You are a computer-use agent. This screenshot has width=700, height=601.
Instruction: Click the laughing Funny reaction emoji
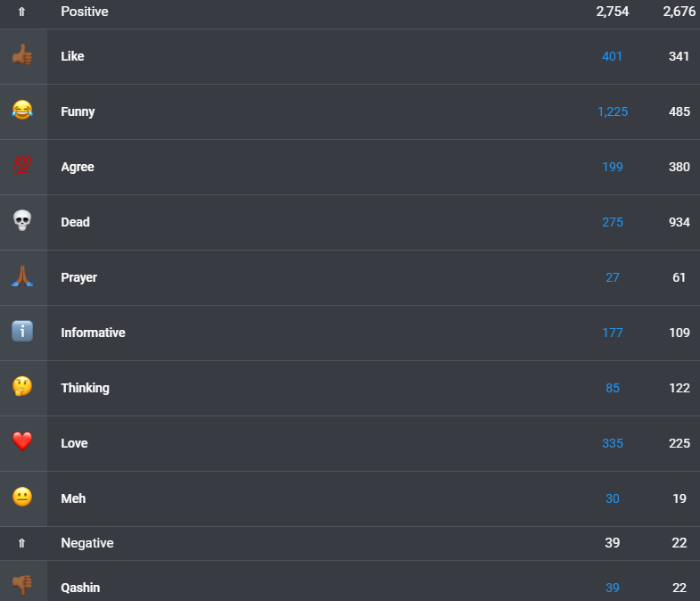22,110
